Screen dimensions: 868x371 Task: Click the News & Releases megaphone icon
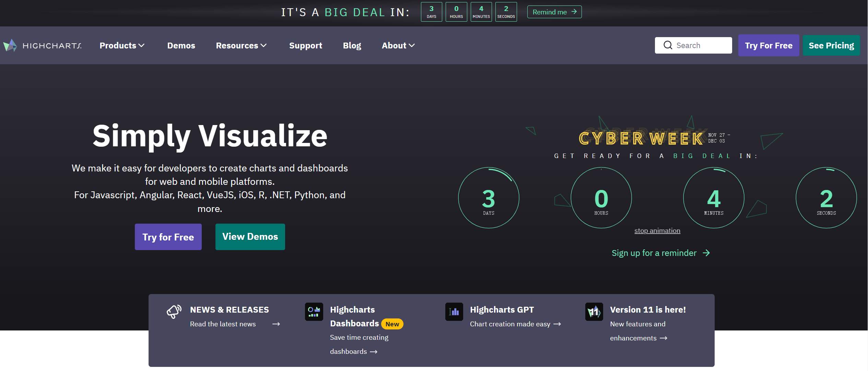pyautogui.click(x=174, y=311)
